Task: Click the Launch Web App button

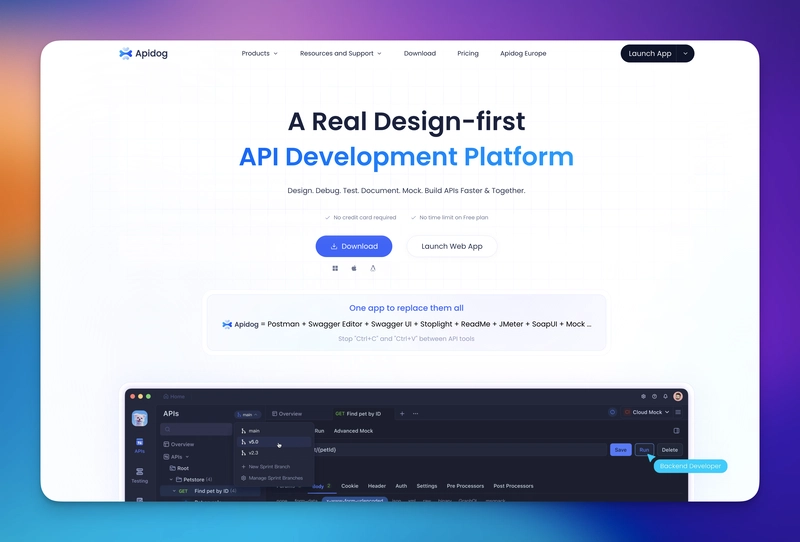Action: [x=451, y=246]
